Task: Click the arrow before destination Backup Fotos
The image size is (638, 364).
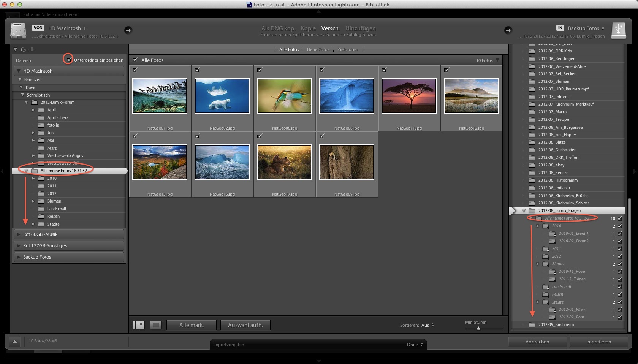Action: [508, 30]
